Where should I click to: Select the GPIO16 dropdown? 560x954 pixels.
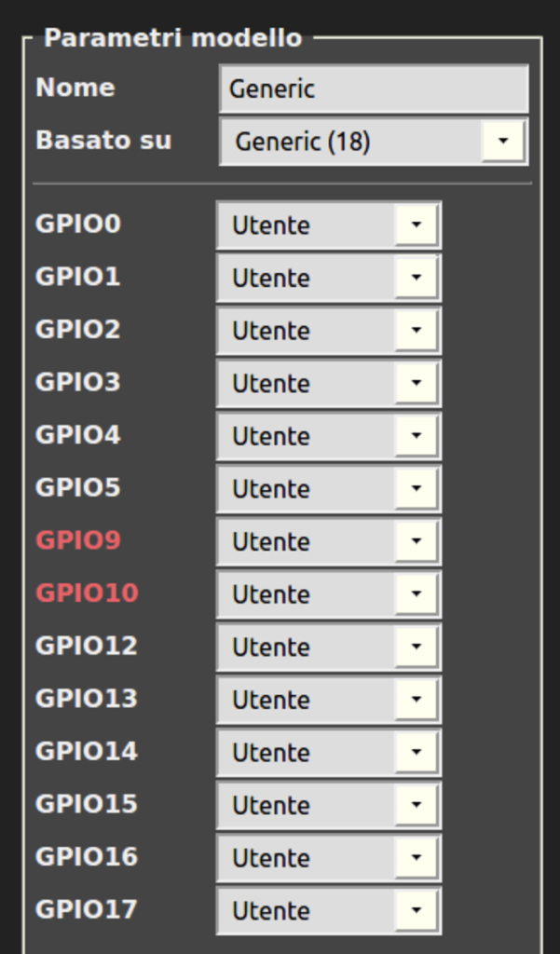click(328, 858)
